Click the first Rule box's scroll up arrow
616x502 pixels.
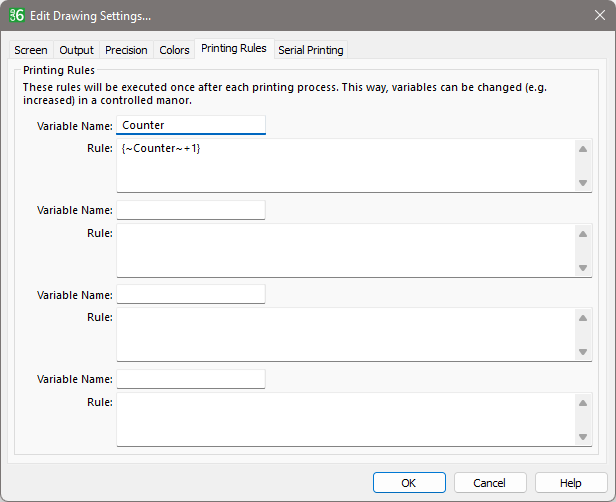tap(583, 149)
